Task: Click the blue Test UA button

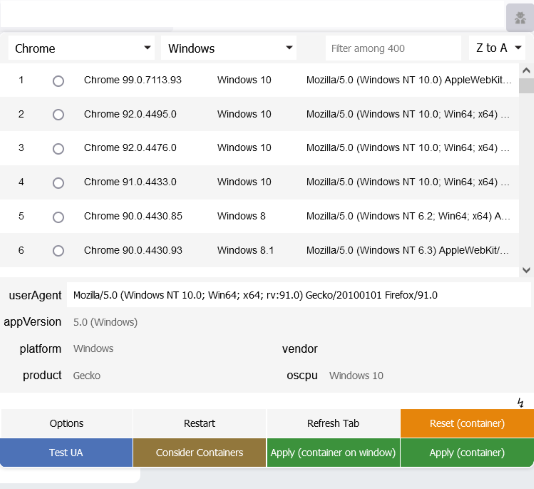Action: [66, 452]
